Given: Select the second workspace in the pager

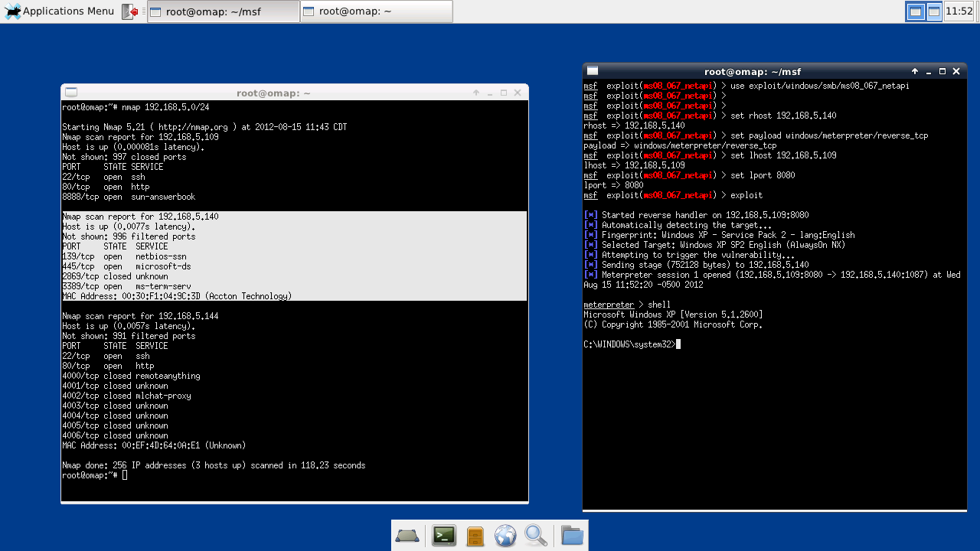Looking at the screenshot, I should tap(934, 11).
